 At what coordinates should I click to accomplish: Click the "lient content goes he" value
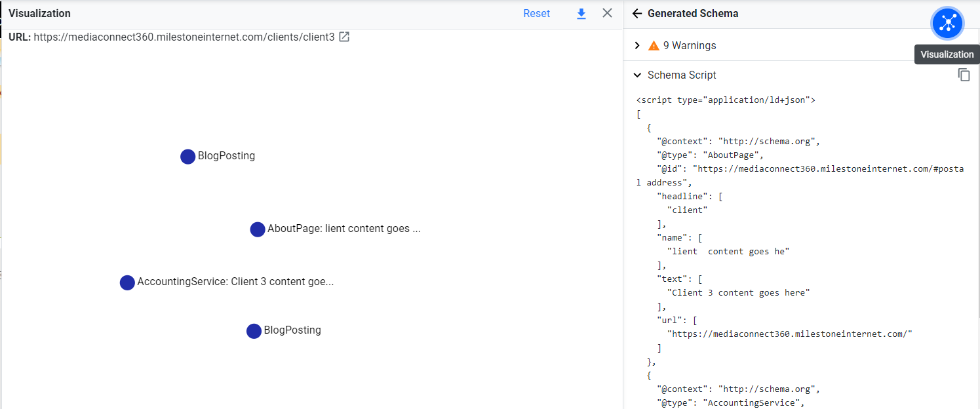tap(728, 252)
